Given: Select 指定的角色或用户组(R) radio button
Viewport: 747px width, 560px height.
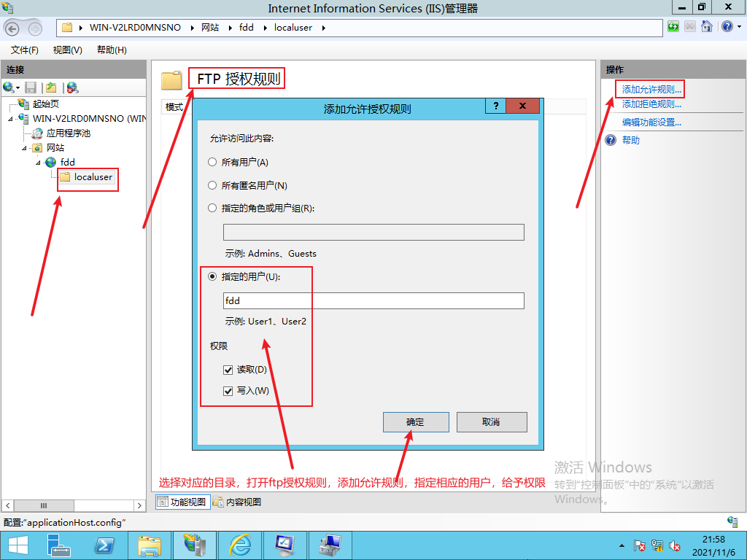Looking at the screenshot, I should pos(212,208).
